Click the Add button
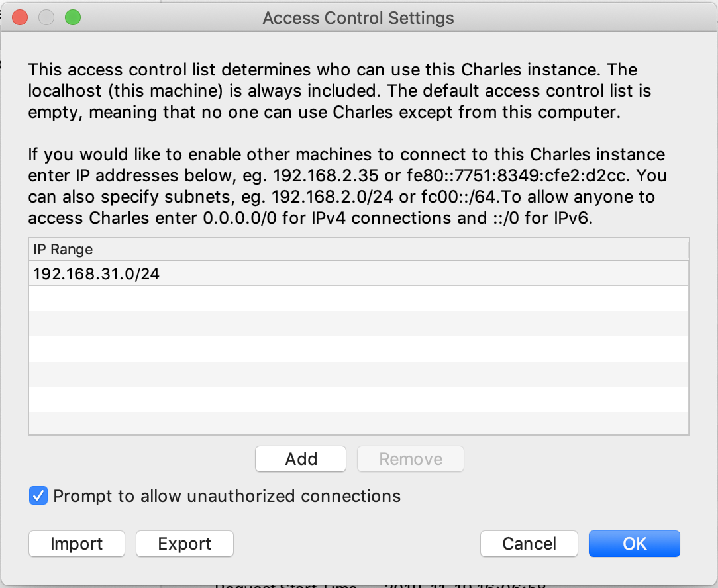This screenshot has height=588, width=718. pos(301,459)
